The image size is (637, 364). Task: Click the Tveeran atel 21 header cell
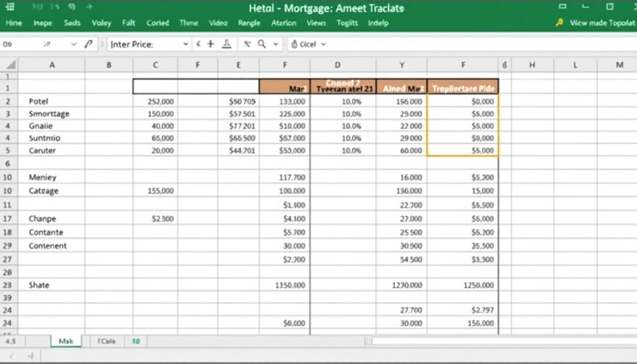[x=343, y=87]
